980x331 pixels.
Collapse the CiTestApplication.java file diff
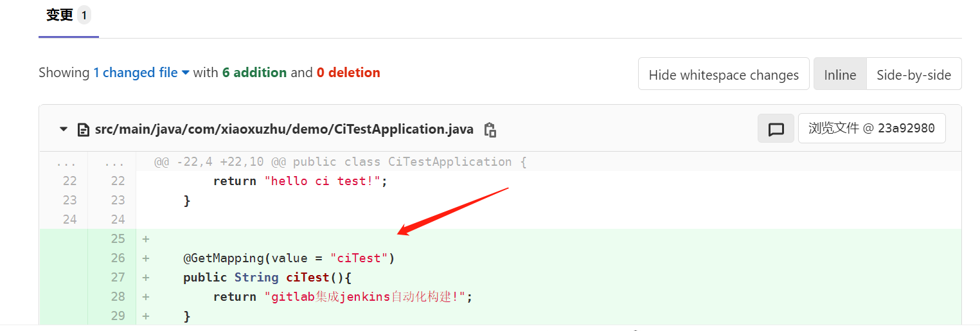pyautogui.click(x=64, y=129)
